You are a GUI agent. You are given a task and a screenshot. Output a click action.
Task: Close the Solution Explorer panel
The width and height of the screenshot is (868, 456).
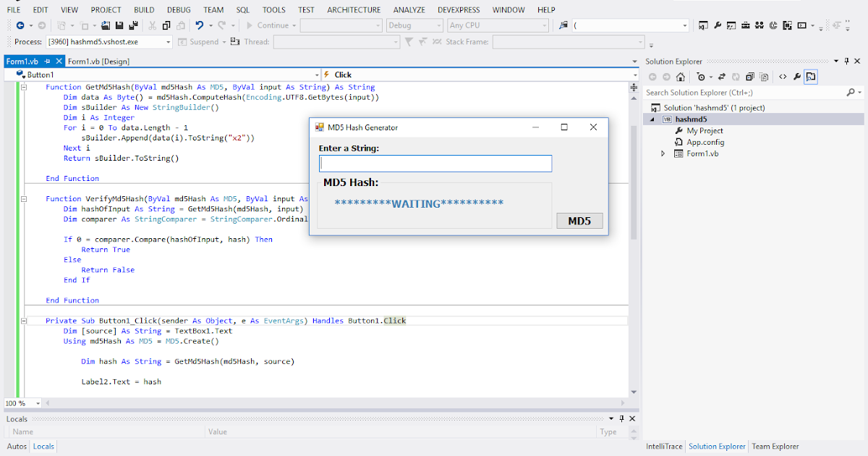pyautogui.click(x=857, y=62)
